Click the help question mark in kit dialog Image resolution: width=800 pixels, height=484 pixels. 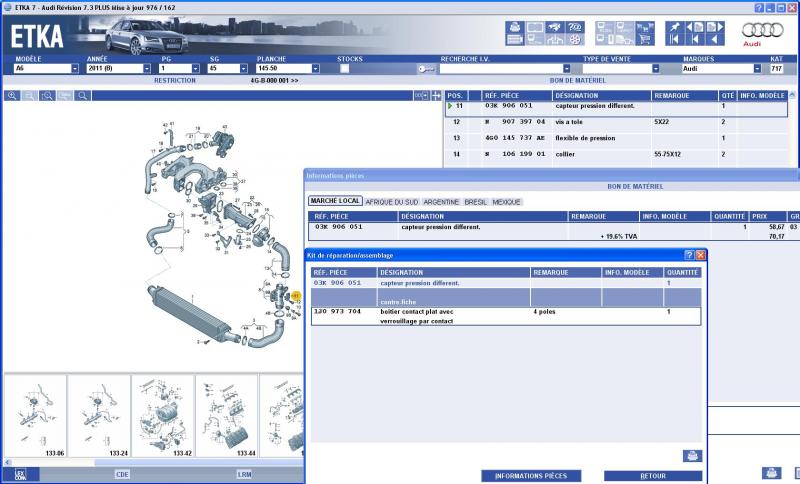(x=689, y=255)
